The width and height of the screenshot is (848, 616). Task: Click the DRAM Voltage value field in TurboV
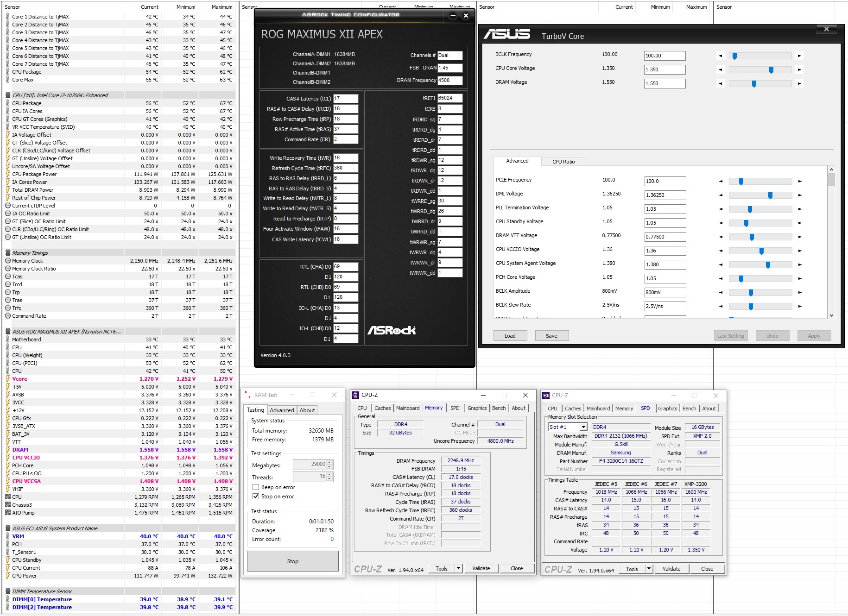tap(664, 83)
